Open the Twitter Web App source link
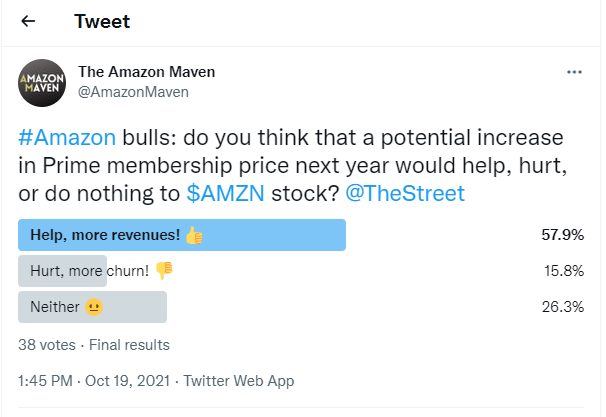This screenshot has width=606, height=417. [239, 381]
